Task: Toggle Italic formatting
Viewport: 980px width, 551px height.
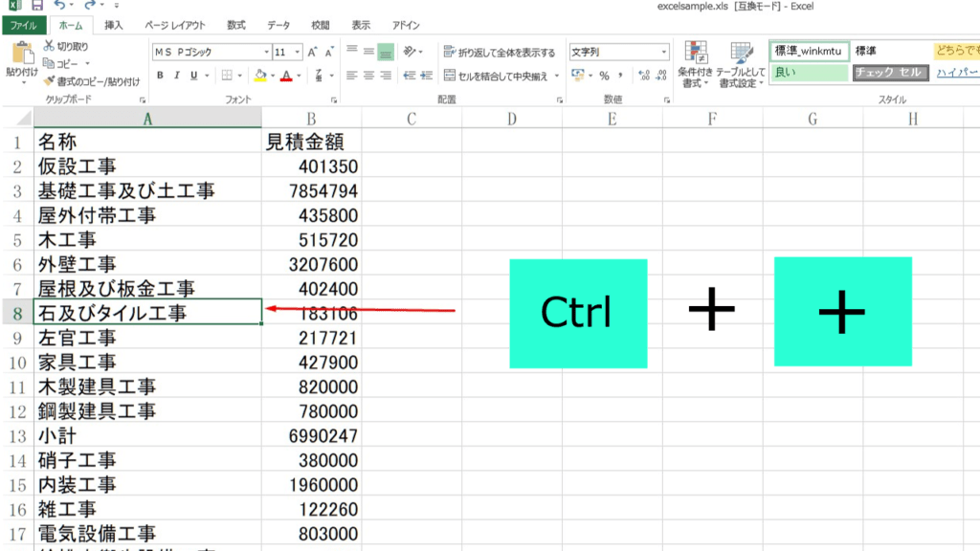Action: 177,76
